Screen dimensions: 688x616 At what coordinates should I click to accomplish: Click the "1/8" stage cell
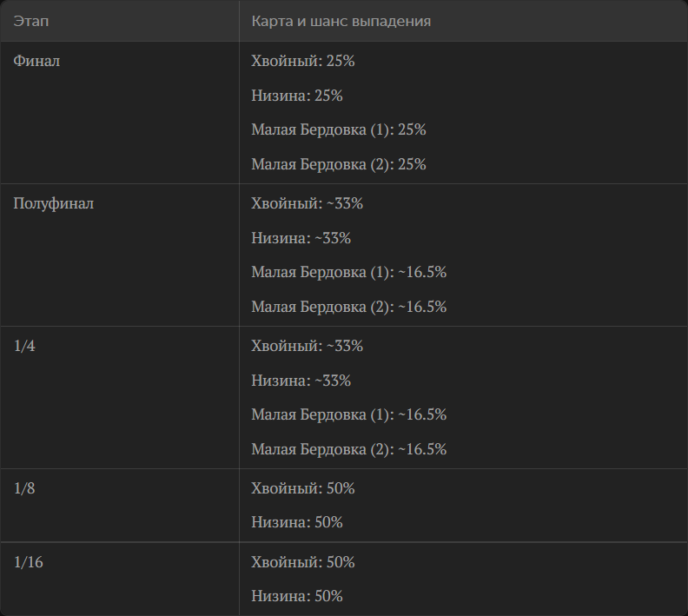tap(24, 488)
